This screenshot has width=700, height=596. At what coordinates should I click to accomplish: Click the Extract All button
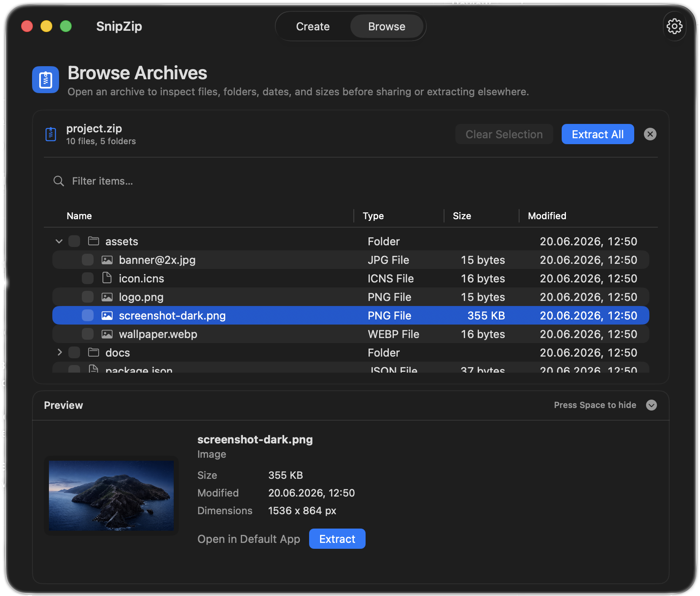click(x=598, y=134)
